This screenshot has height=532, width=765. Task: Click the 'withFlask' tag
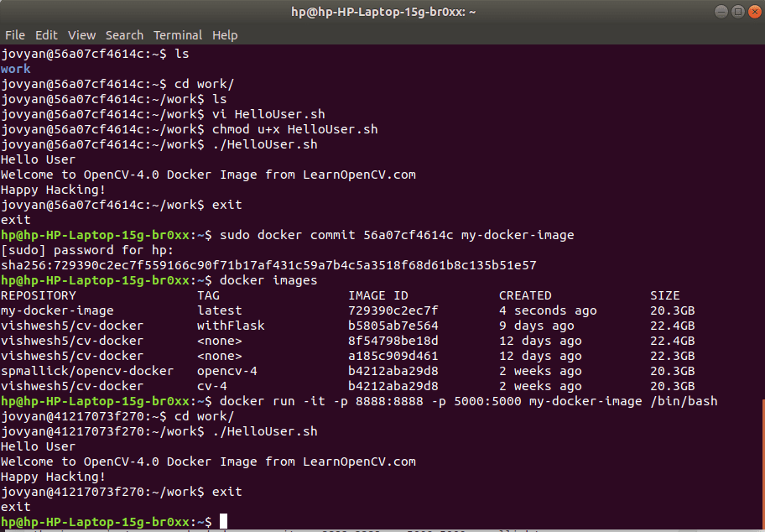[231, 326]
